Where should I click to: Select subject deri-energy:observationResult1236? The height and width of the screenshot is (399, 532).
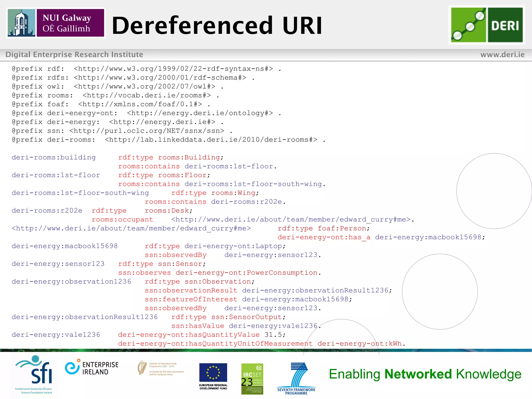85,317
